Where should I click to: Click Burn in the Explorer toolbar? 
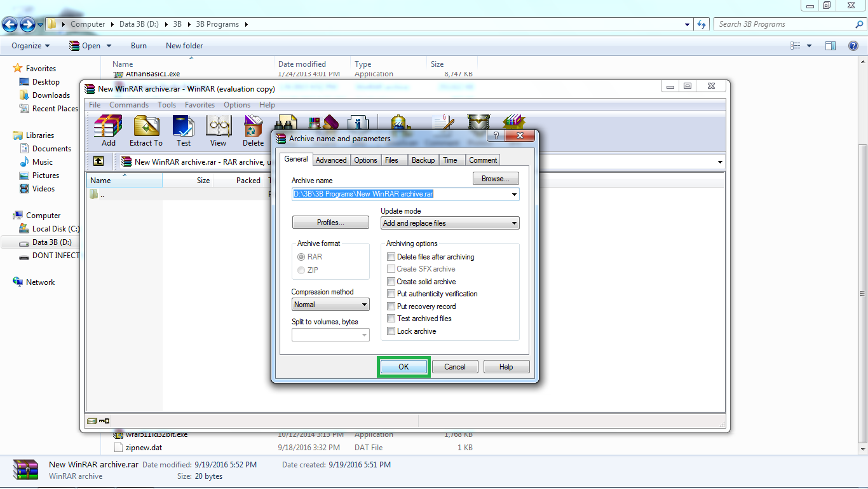[139, 46]
